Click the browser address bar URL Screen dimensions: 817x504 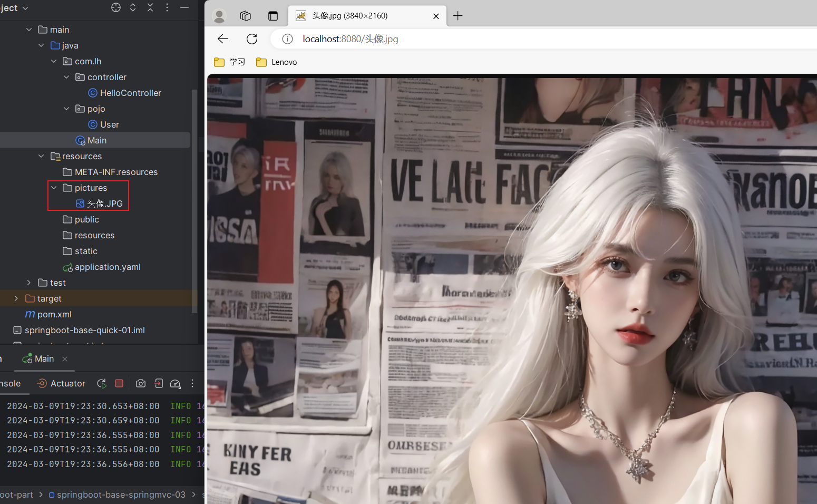(351, 39)
